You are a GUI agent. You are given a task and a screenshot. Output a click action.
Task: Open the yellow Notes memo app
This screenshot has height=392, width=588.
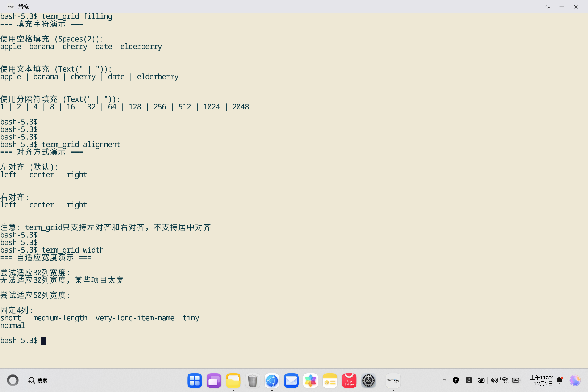[x=330, y=381]
